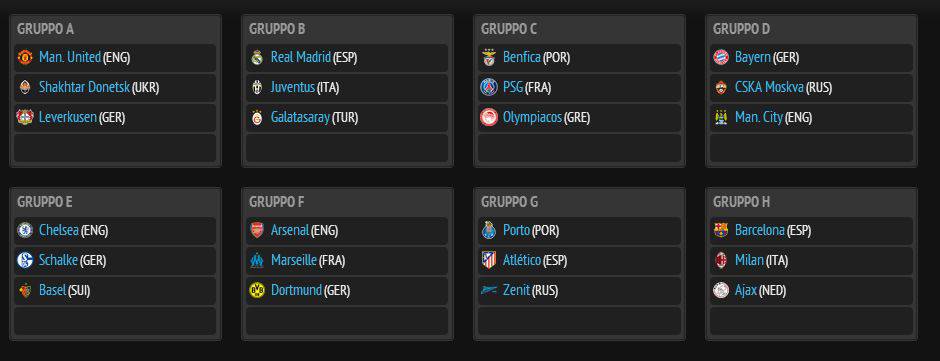Click the Chelsea club badge
This screenshot has height=361, width=940.
[25, 230]
